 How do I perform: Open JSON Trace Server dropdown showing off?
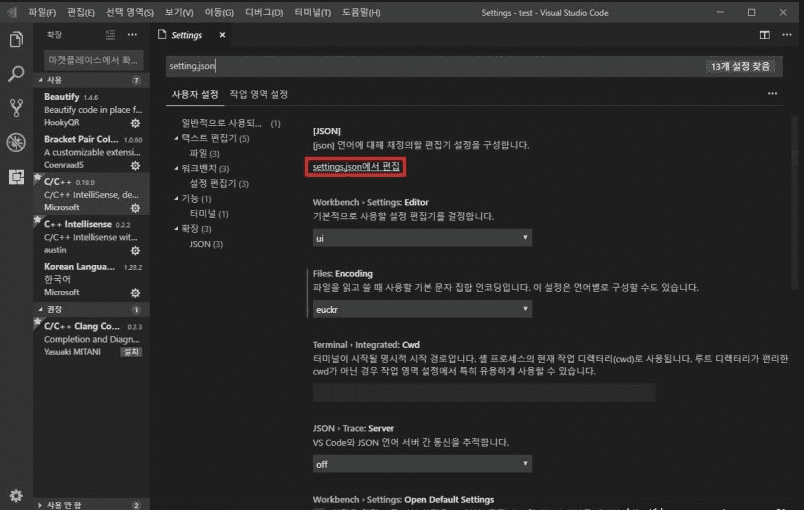[x=422, y=464]
